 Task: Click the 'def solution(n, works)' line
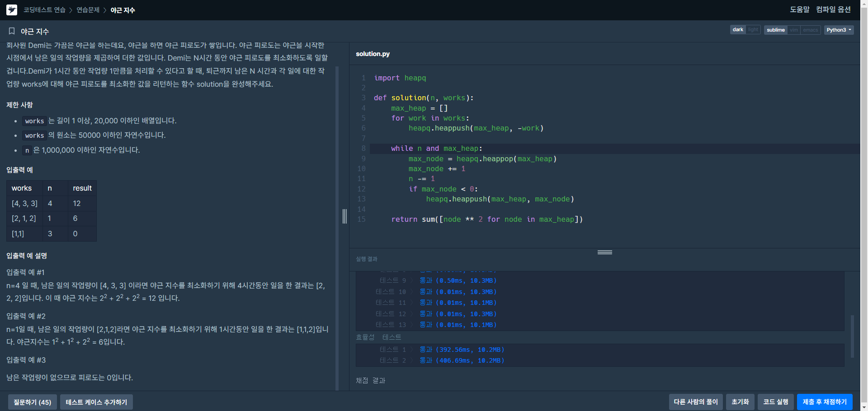(x=424, y=98)
